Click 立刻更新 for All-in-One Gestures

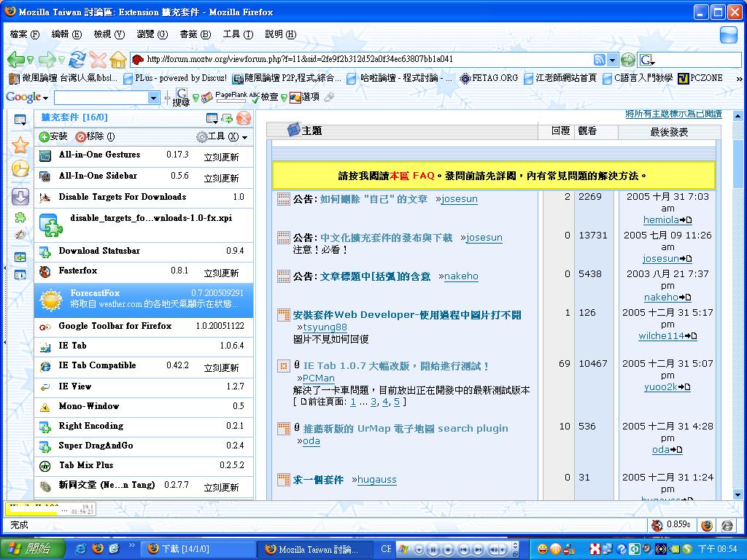(222, 157)
